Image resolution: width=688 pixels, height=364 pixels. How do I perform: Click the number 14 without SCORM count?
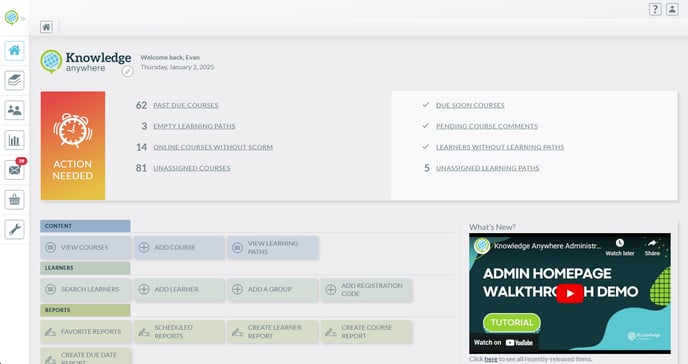pos(141,147)
